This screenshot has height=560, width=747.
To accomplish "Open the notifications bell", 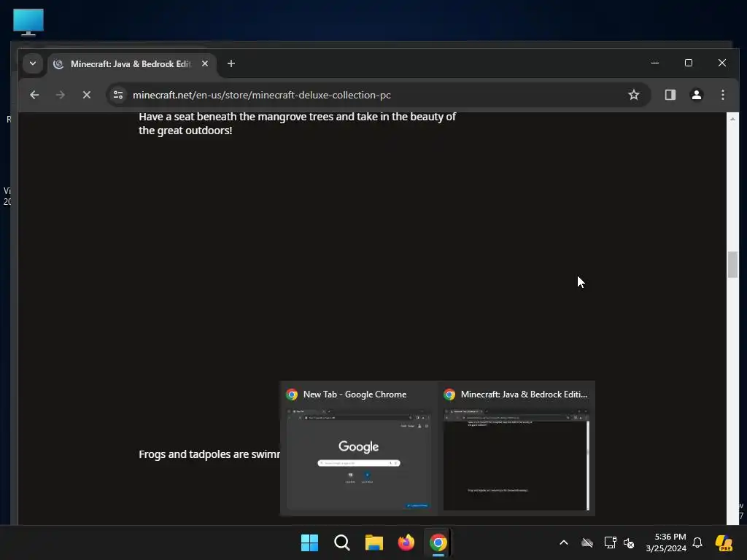I will pyautogui.click(x=697, y=542).
